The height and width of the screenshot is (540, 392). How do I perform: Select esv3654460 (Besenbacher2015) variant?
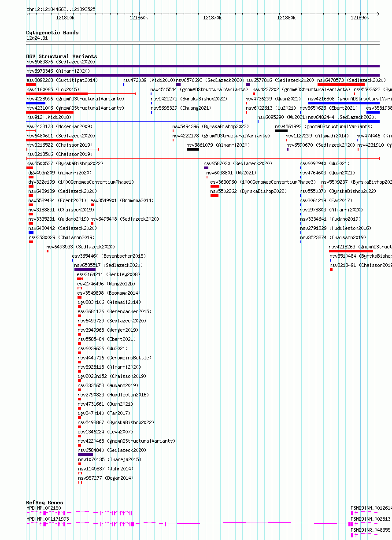tap(109, 256)
